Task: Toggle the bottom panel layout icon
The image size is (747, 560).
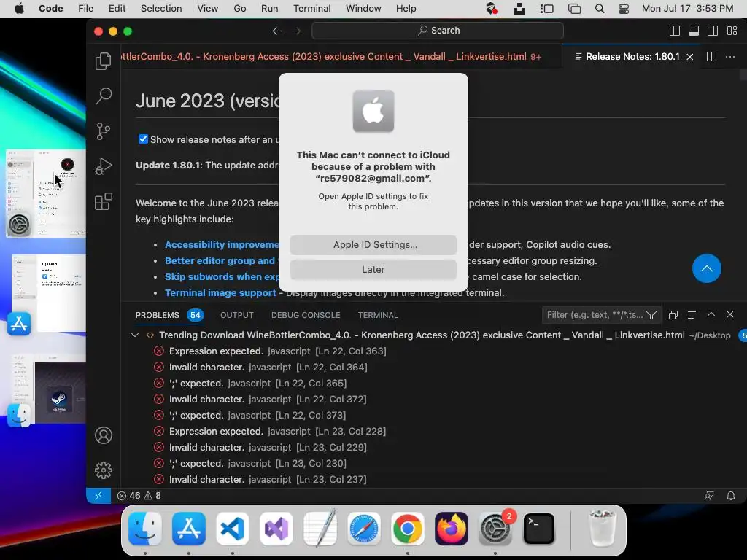Action: [694, 31]
